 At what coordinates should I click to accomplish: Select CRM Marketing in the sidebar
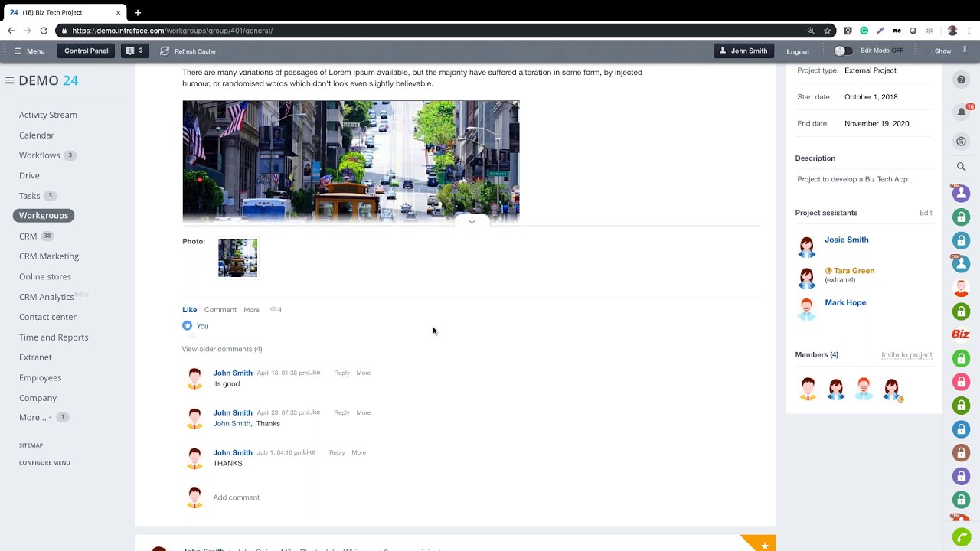[49, 256]
